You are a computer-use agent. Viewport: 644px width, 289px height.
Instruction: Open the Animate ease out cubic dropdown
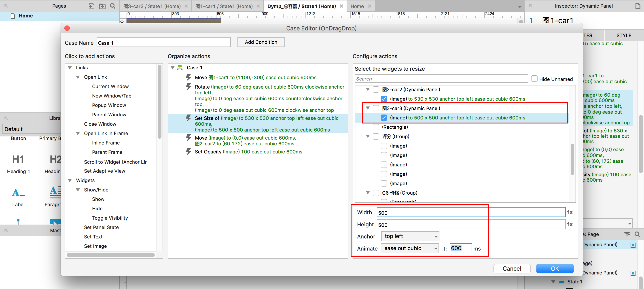pos(410,248)
